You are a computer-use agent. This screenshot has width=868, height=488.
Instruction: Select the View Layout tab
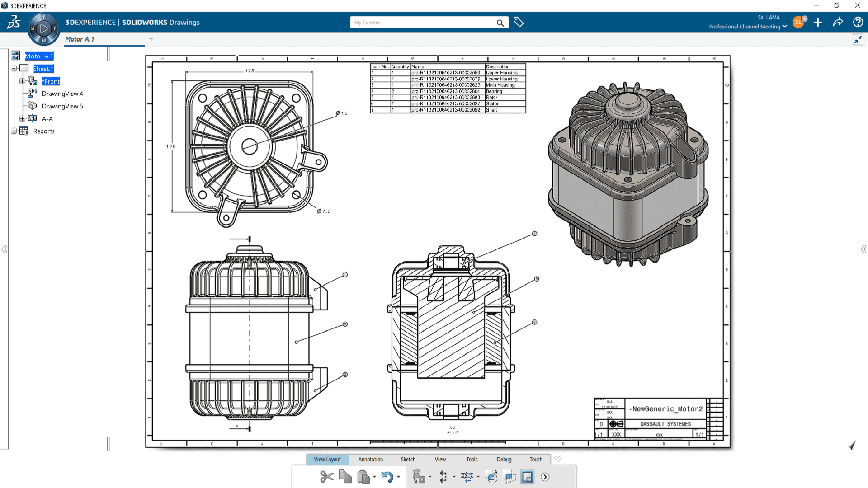click(x=327, y=459)
